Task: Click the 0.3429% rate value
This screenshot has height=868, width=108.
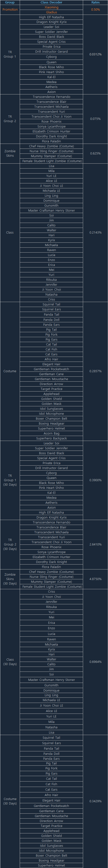Action: 96,801
